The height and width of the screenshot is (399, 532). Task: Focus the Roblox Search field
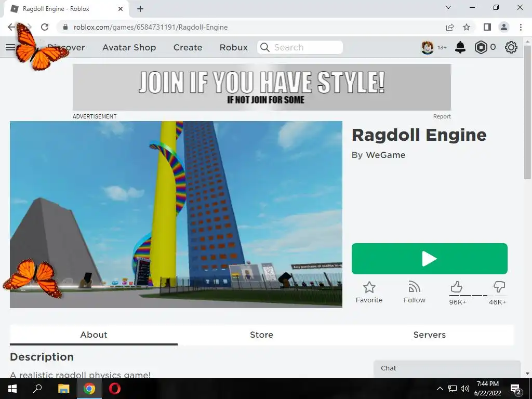click(300, 47)
